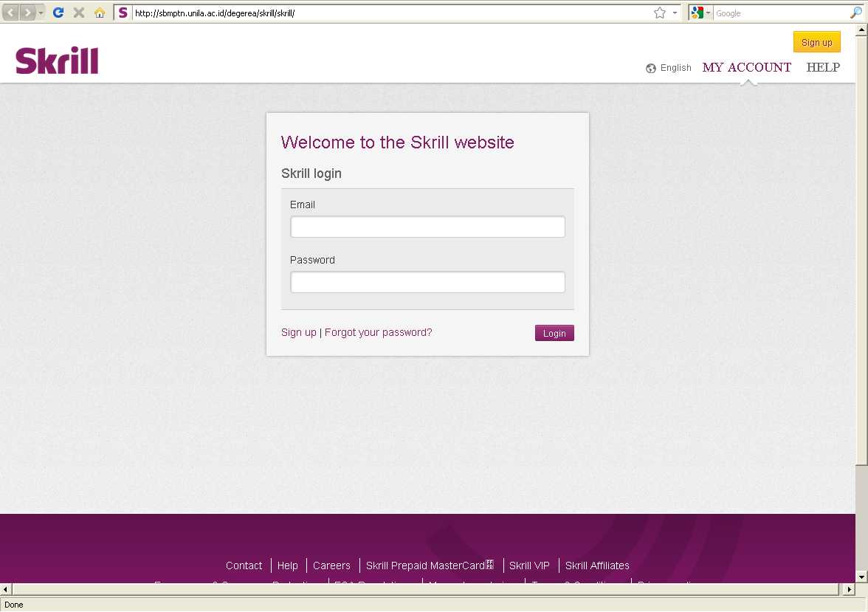Open the HELP menu
The image size is (868, 612).
click(x=823, y=68)
